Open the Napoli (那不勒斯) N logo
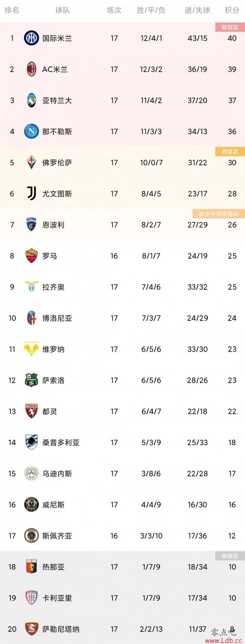This screenshot has width=245, height=644. (x=32, y=131)
